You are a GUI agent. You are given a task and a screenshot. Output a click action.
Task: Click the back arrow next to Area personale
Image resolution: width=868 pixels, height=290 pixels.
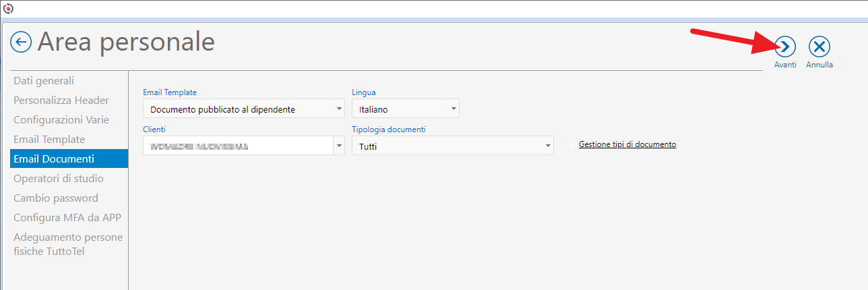(21, 42)
